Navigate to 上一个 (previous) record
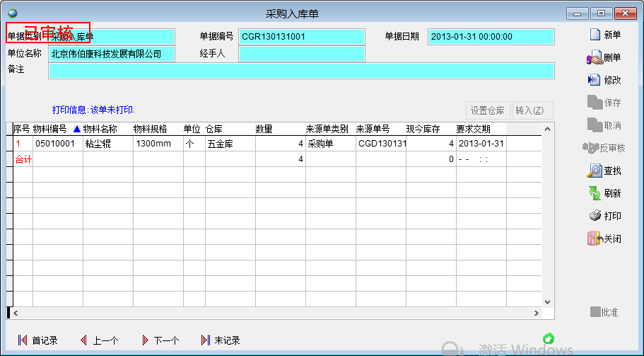The image size is (644, 356). (83, 340)
